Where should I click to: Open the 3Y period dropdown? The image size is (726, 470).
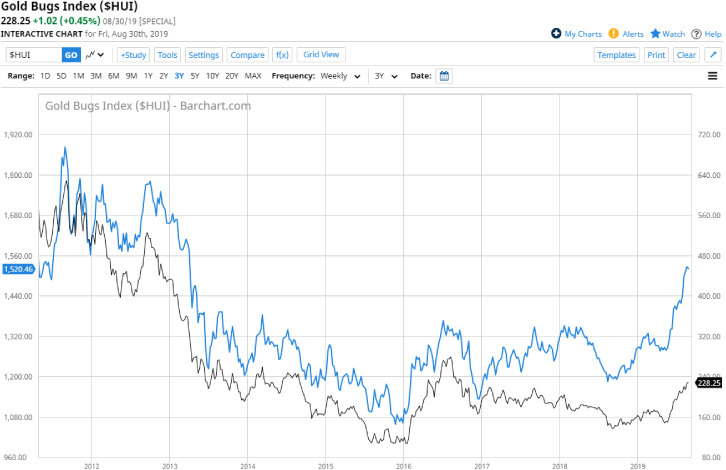coord(386,76)
